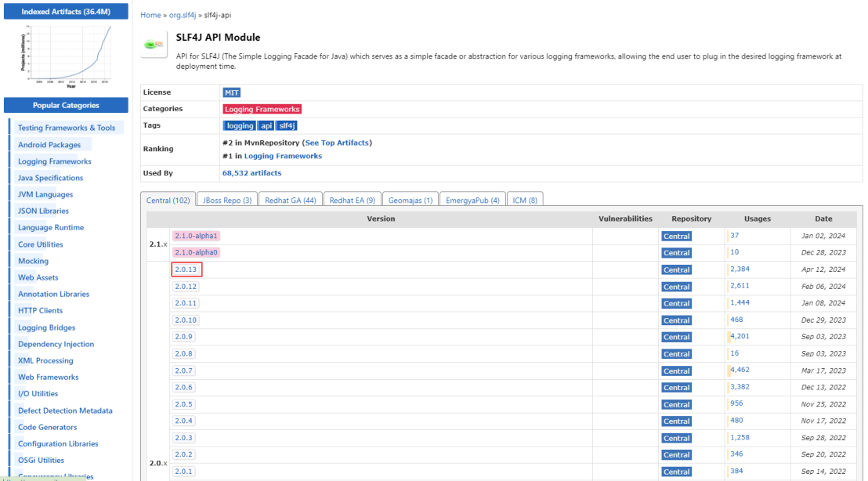Open version 2.0.6
This screenshot has height=481, width=868.
(183, 388)
